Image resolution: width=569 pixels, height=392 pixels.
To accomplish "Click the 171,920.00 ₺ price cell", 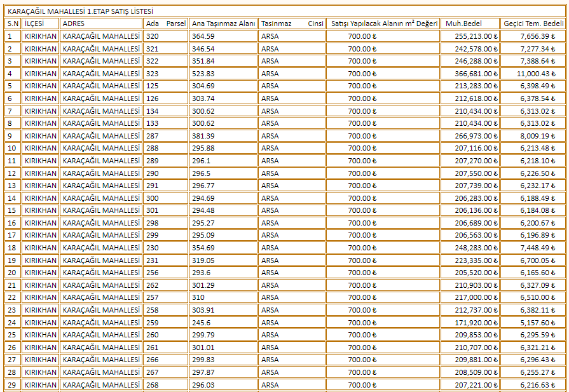I will [469, 323].
